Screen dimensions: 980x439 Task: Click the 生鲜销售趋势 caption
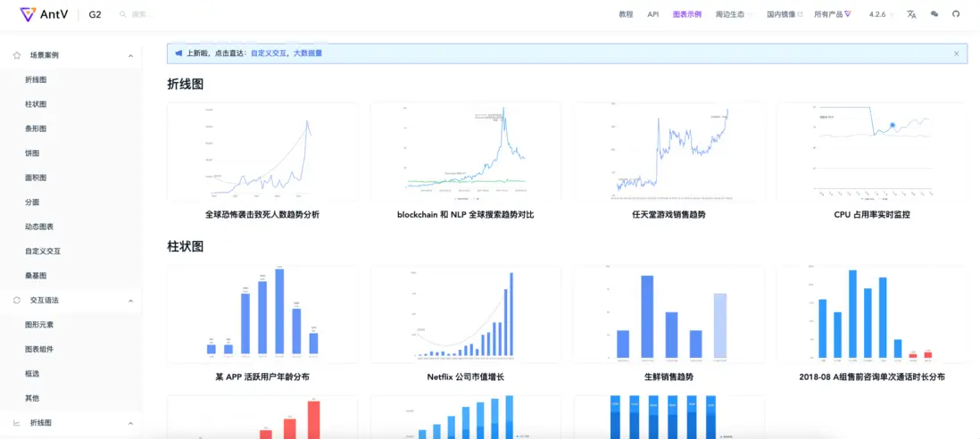pyautogui.click(x=669, y=377)
